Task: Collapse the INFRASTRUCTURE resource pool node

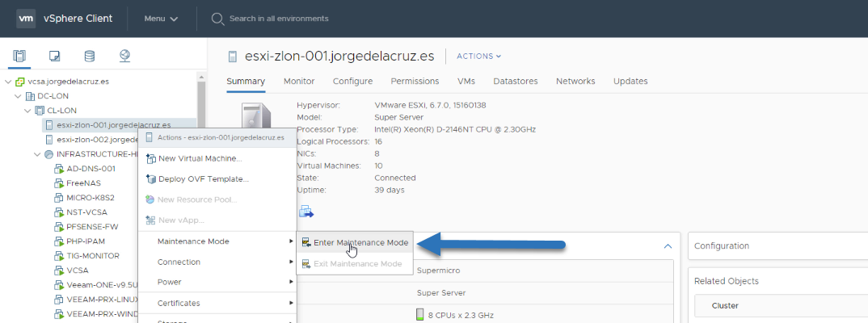Action: 38,153
